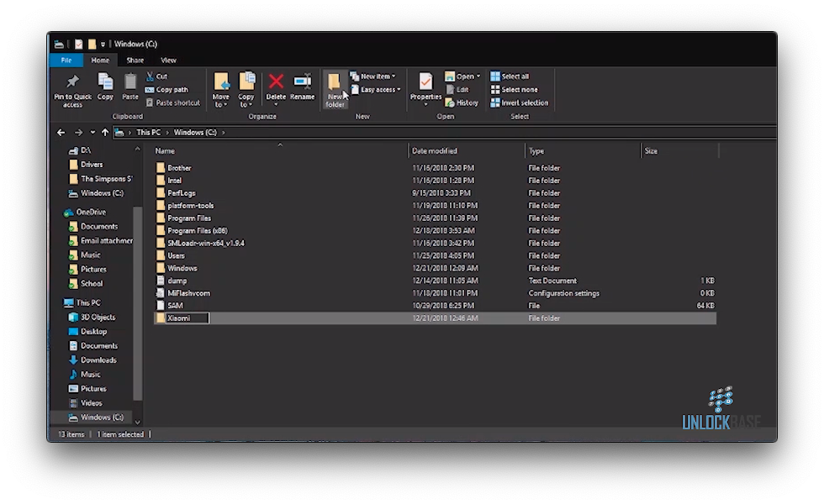This screenshot has height=504, width=824.
Task: Click the Cut scissors button
Action: click(156, 76)
